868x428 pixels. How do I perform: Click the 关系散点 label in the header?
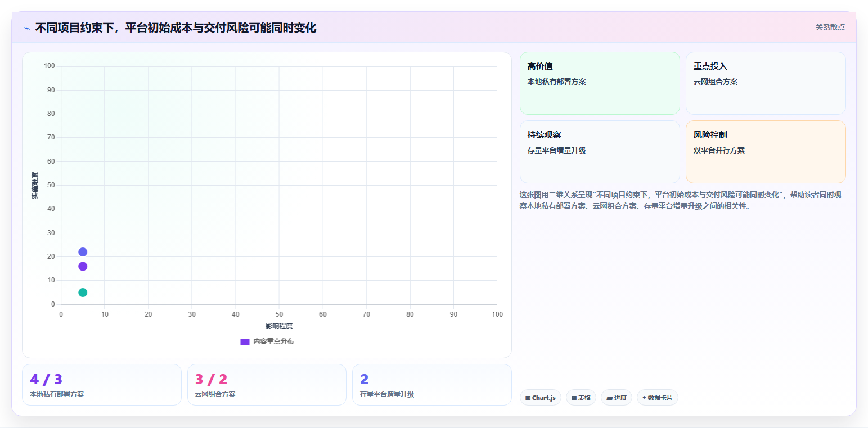point(830,27)
